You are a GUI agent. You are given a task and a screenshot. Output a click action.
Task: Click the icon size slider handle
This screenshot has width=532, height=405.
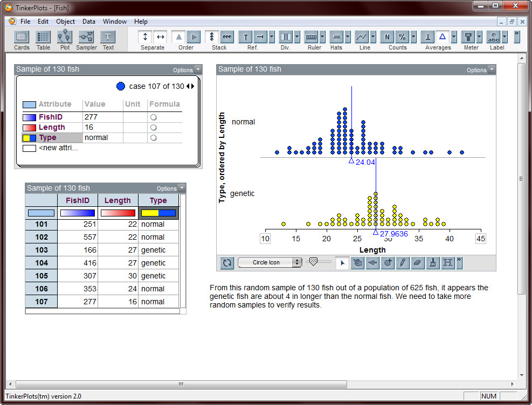314,261
